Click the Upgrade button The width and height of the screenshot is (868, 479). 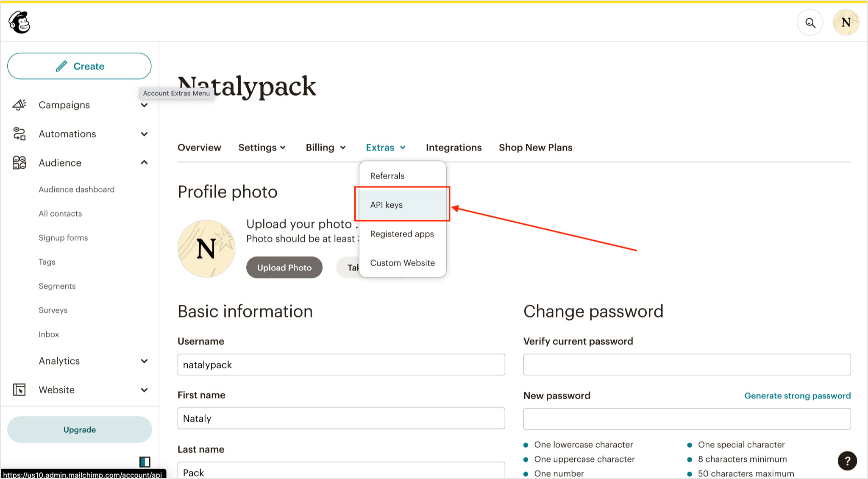click(80, 429)
